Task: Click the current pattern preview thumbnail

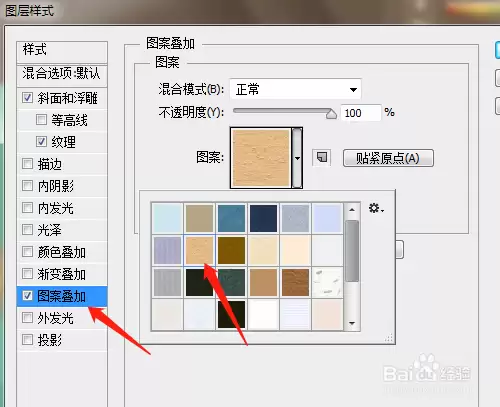Action: [261, 158]
